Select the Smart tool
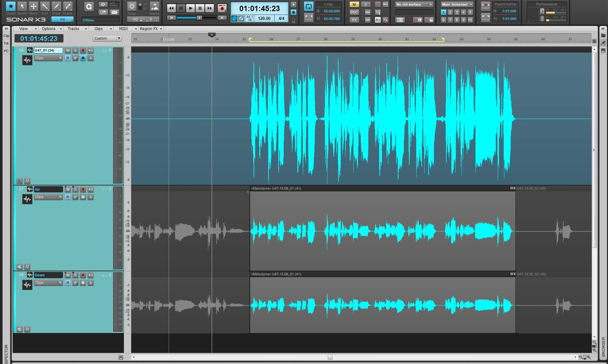Viewport: 608px width, 364px height. coord(11,6)
